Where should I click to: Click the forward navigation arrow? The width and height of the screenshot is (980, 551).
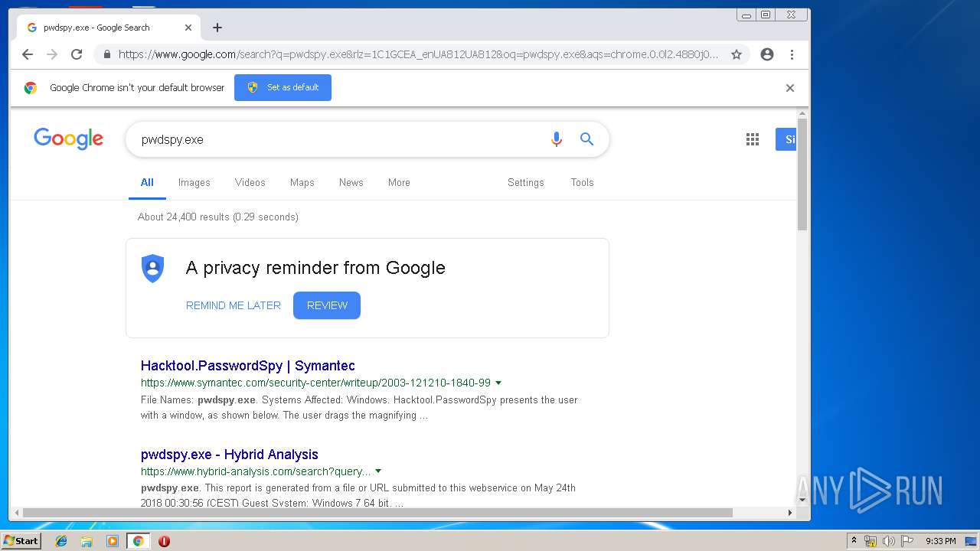(x=52, y=54)
